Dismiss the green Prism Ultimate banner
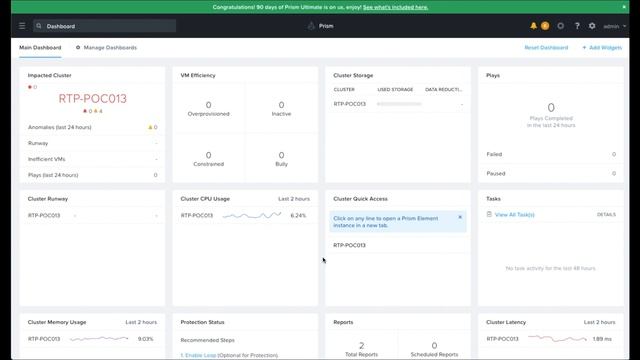Image resolution: width=640 pixels, height=360 pixels. pyautogui.click(x=624, y=7)
